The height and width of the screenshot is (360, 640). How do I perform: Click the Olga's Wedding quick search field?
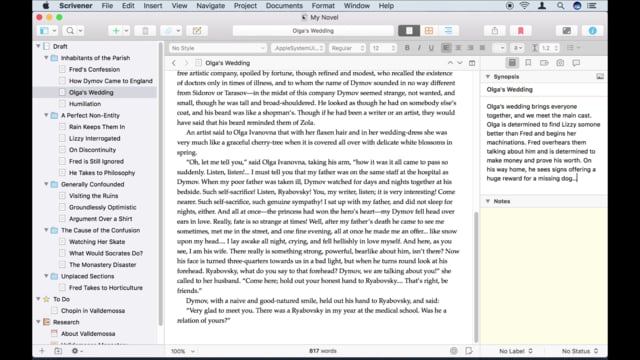point(313,31)
